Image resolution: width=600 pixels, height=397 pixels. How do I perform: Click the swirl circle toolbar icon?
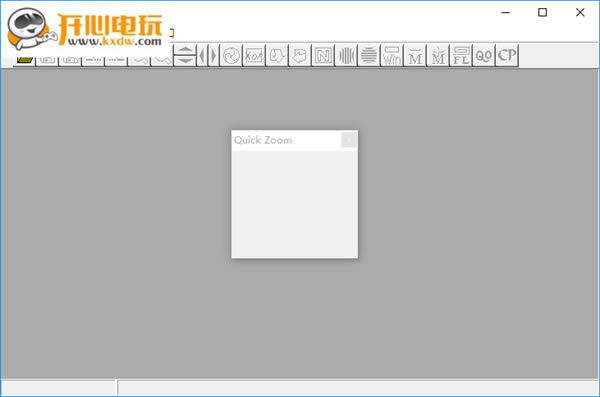tap(231, 56)
